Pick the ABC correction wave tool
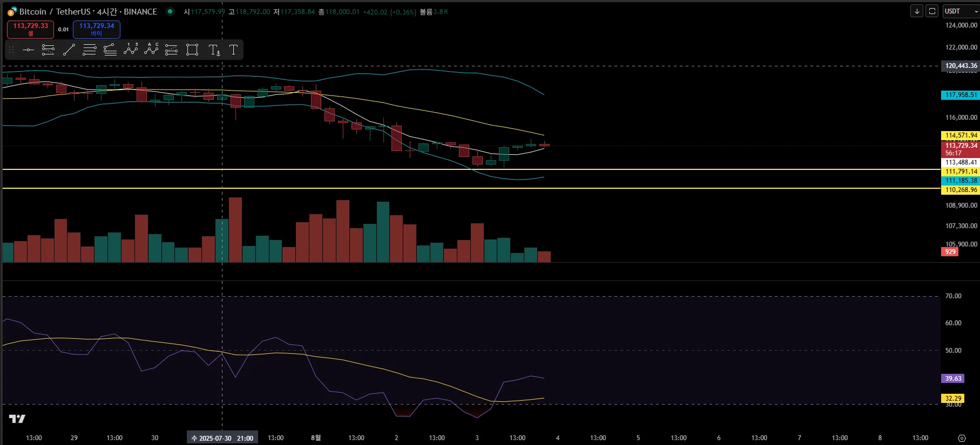Screen dimensions: 980x445 point(151,50)
